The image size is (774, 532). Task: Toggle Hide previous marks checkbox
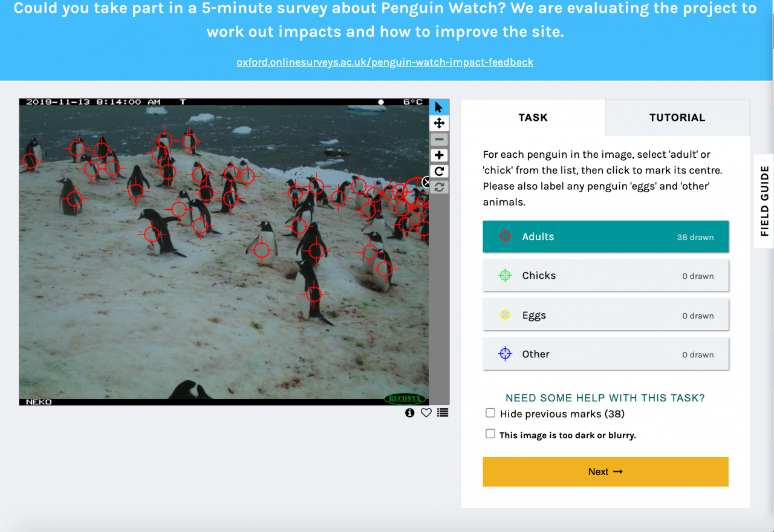(x=490, y=413)
